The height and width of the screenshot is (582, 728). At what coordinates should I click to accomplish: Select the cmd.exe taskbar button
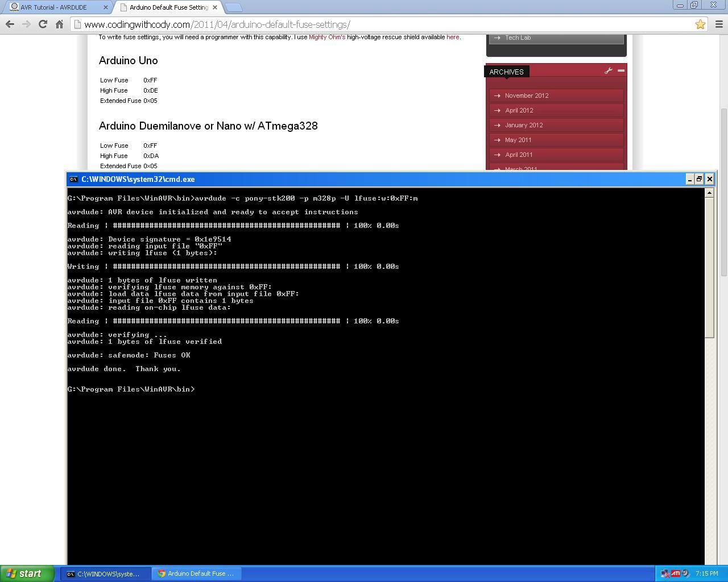point(106,573)
